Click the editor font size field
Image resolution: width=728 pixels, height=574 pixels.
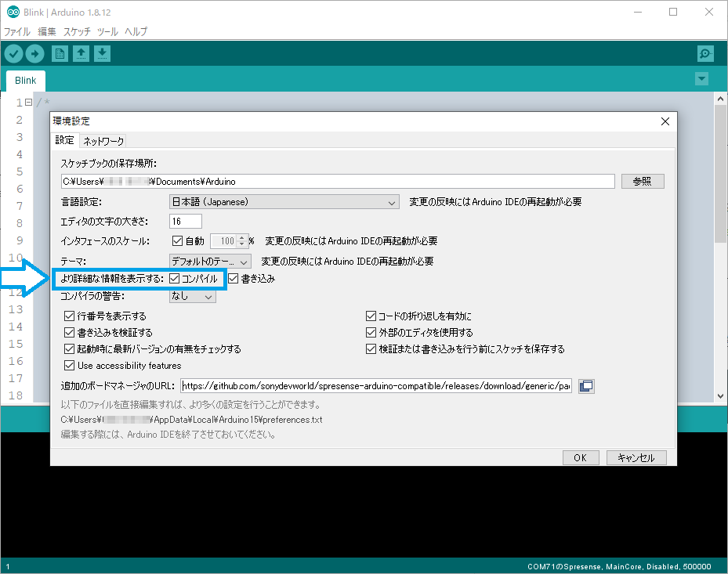click(x=186, y=222)
